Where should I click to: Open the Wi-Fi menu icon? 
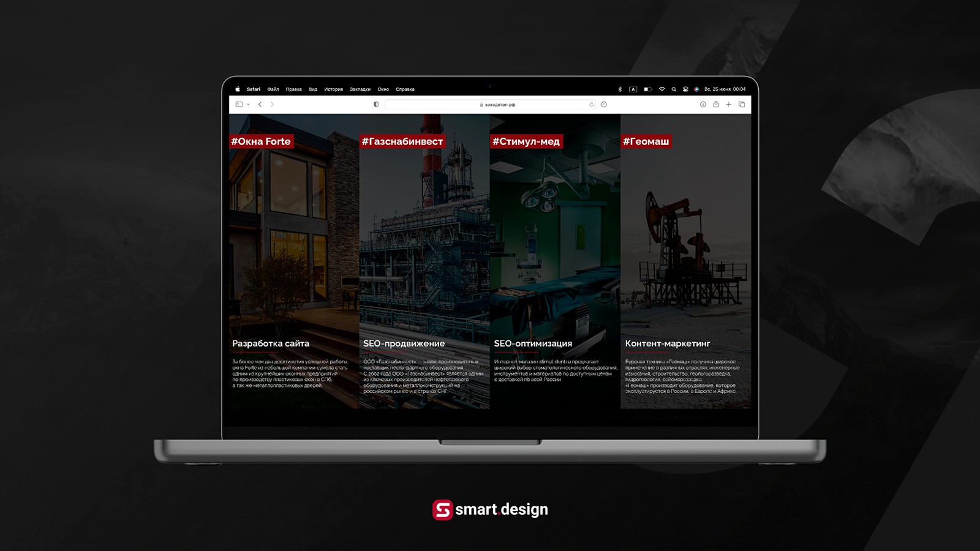(662, 89)
